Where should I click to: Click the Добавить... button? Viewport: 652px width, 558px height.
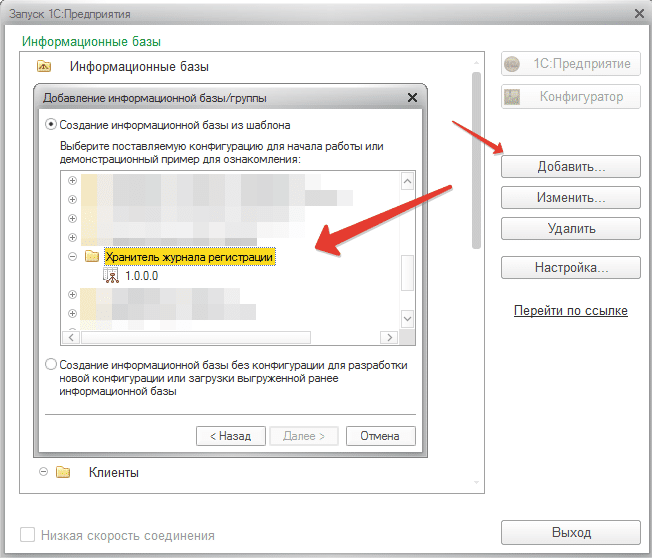[x=570, y=166]
